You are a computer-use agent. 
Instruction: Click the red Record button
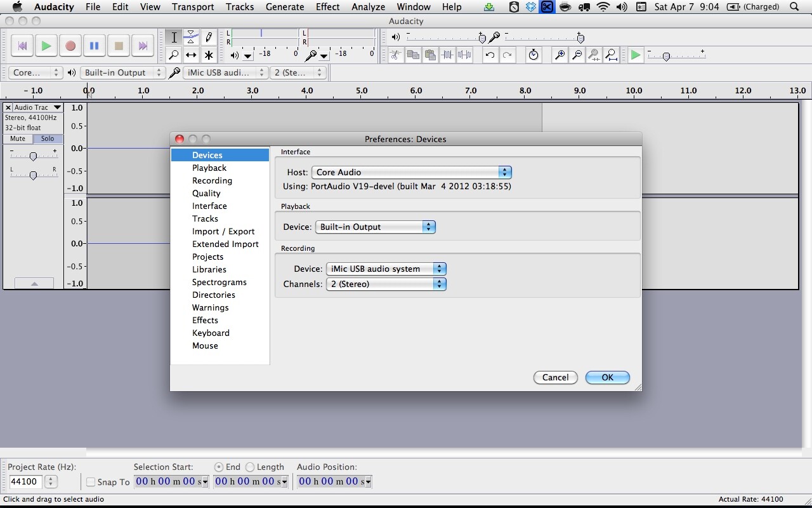[70, 46]
